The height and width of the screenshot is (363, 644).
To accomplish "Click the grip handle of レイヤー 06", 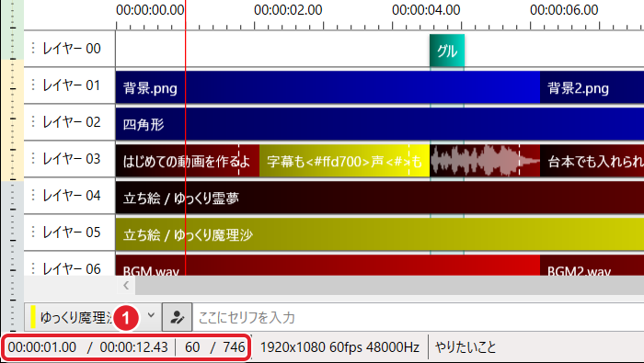I will click(33, 268).
